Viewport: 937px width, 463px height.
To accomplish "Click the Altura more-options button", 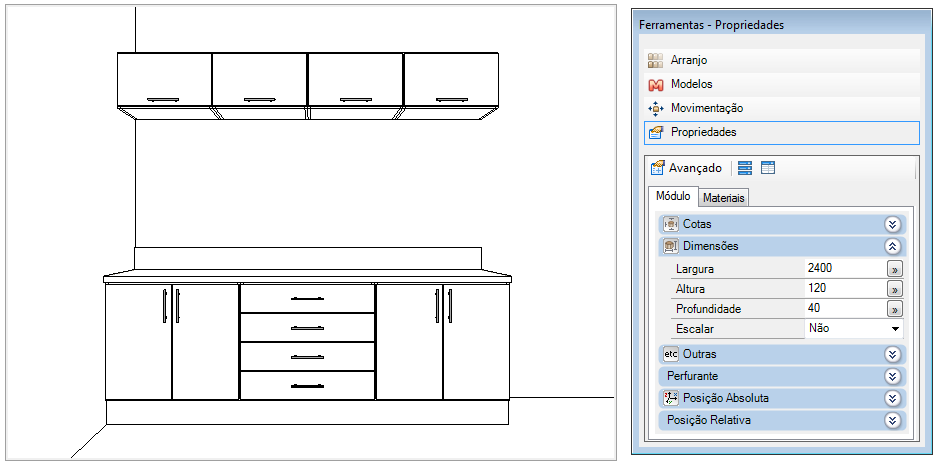I will (895, 290).
